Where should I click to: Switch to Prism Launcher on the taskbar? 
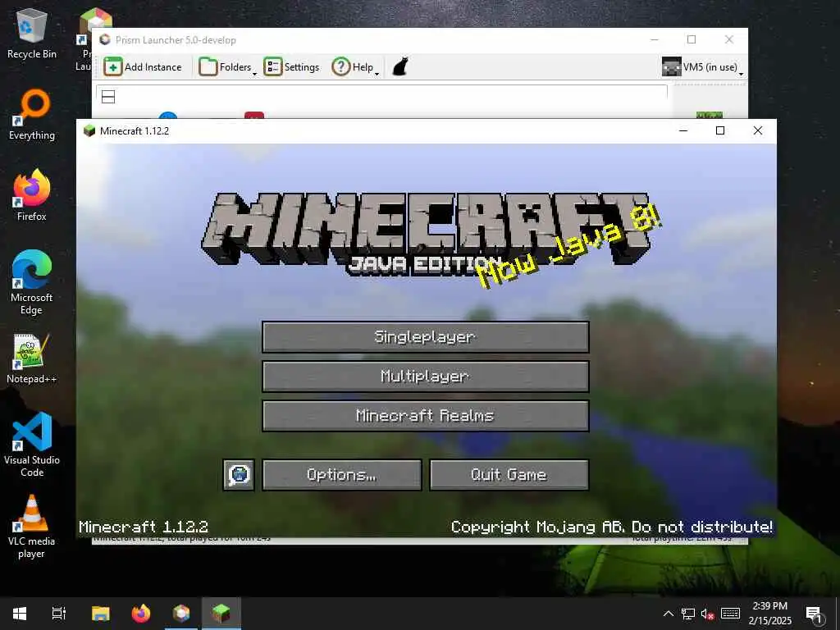pos(181,613)
